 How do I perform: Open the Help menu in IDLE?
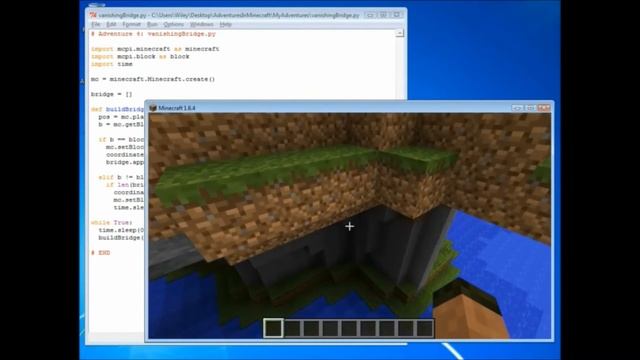pyautogui.click(x=226, y=24)
